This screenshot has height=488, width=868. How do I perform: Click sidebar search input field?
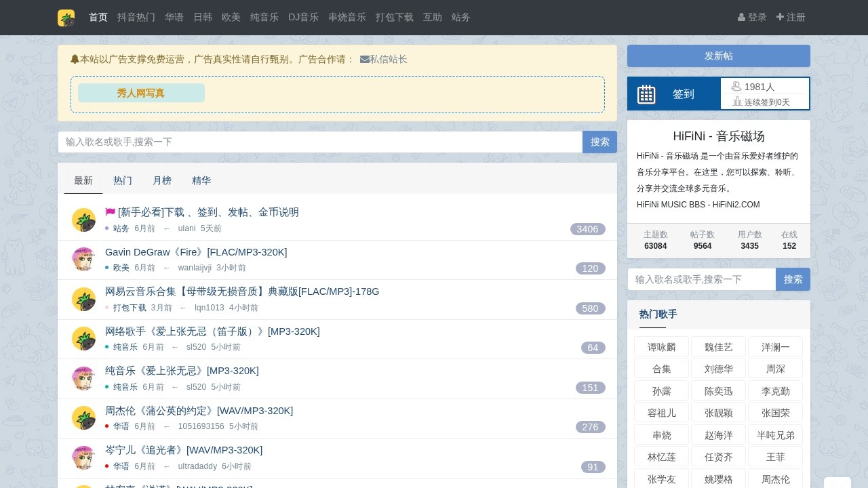point(702,279)
